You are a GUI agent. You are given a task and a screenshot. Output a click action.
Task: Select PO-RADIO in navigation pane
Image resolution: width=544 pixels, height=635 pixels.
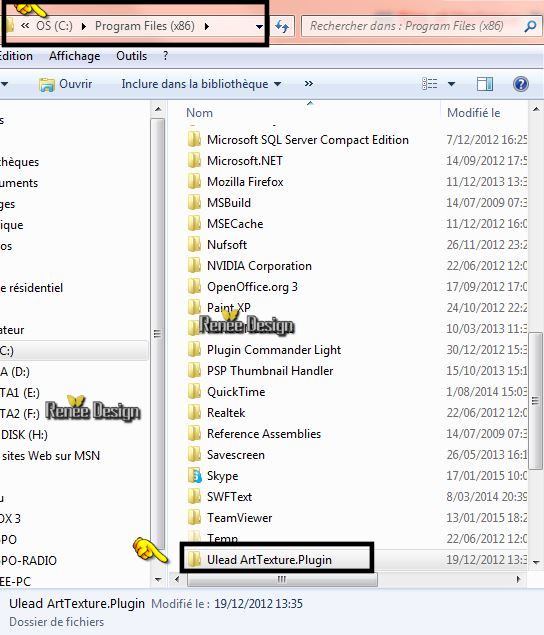pyautogui.click(x=28, y=561)
